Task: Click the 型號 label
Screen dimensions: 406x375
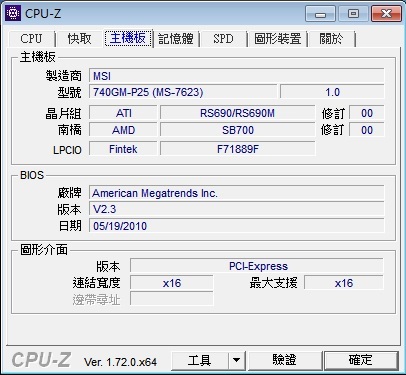Action: click(69, 92)
